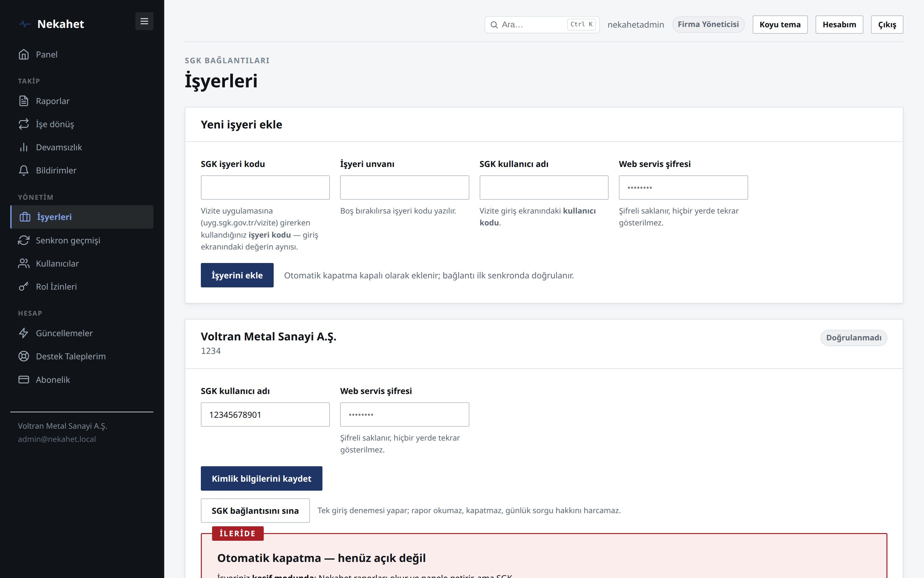The width and height of the screenshot is (924, 578).
Task: Switch to Koyu tema
Action: click(x=780, y=24)
